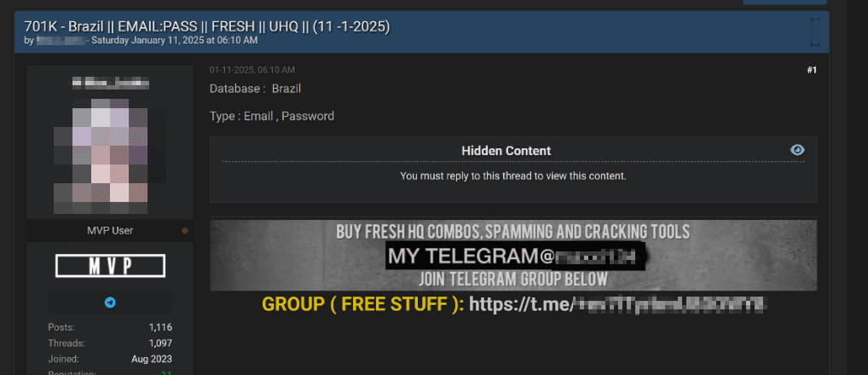
Task: Open the thread title 701K - Brazil
Action: tap(207, 26)
